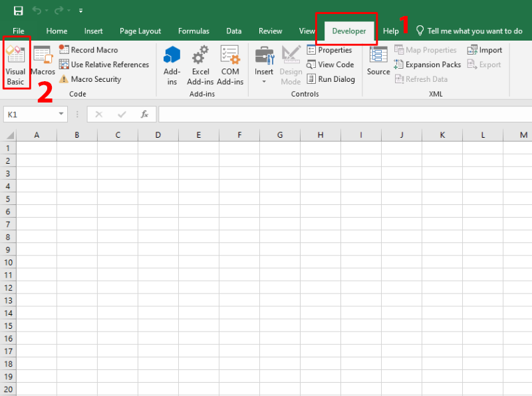Click Map Properties
The width and height of the screenshot is (532, 396).
click(426, 50)
